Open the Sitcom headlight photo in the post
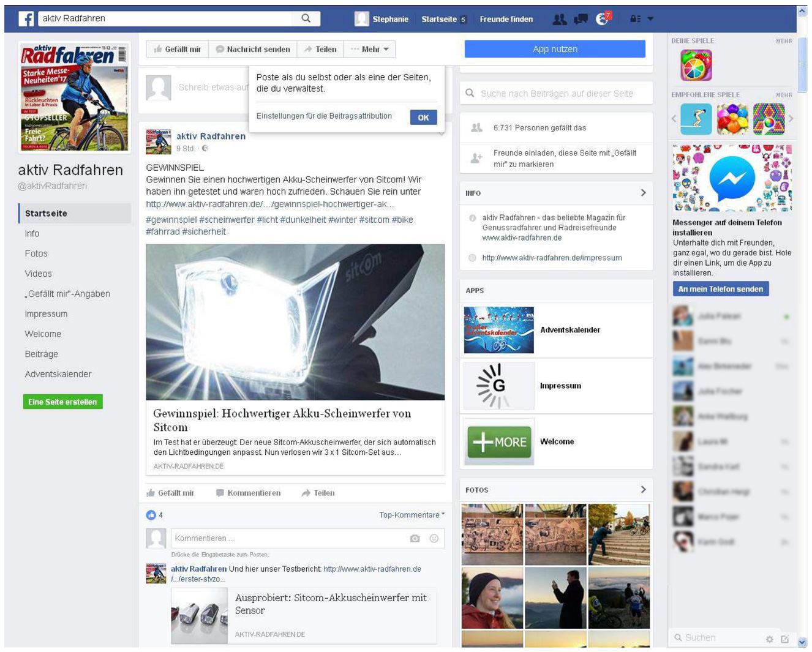Screen dimensions: 812x652 pos(295,322)
